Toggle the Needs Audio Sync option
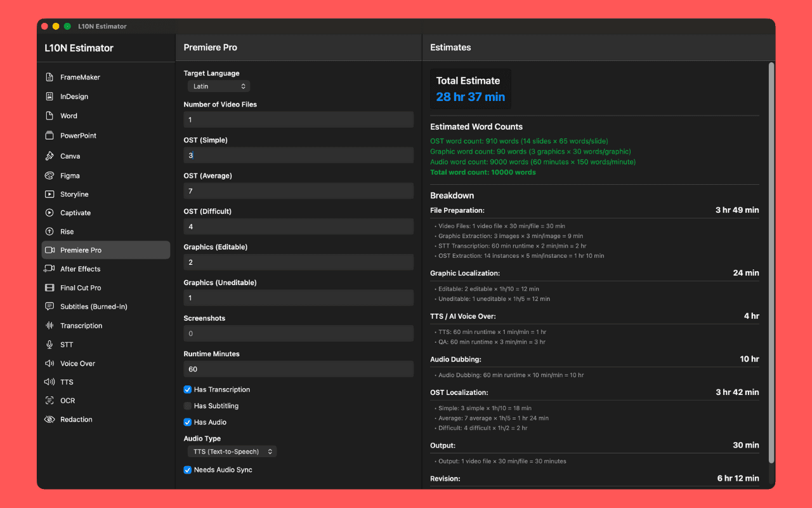 187,469
